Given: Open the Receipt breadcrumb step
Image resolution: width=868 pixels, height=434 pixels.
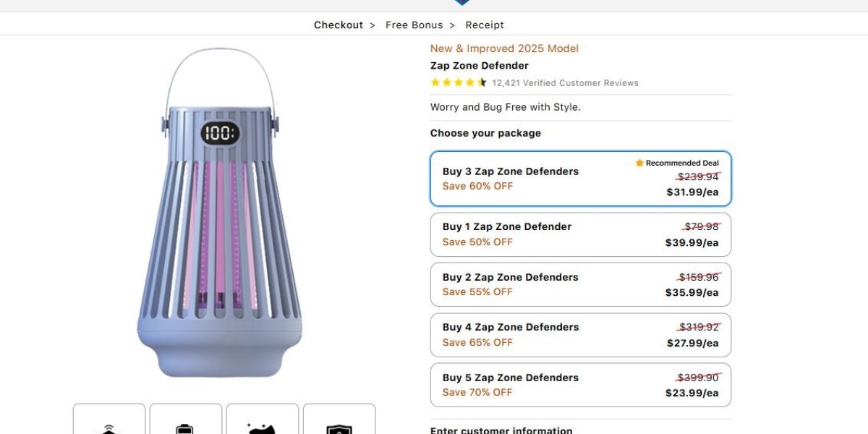Looking at the screenshot, I should pyautogui.click(x=485, y=25).
